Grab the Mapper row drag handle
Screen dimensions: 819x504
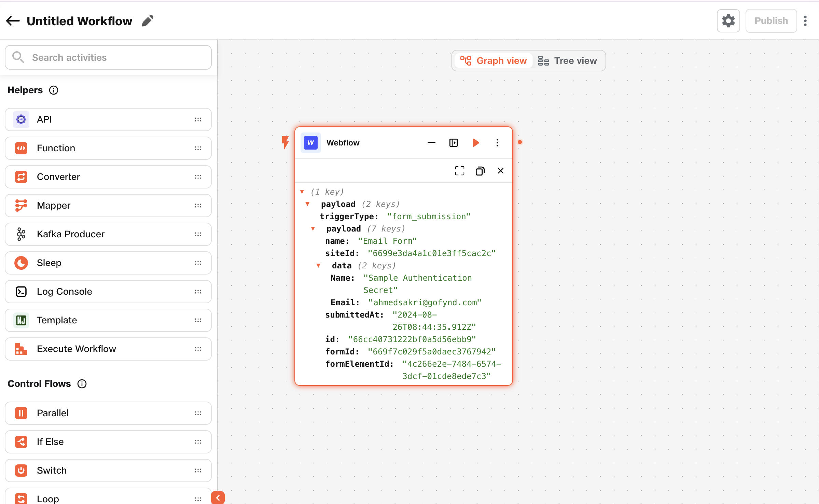click(198, 206)
